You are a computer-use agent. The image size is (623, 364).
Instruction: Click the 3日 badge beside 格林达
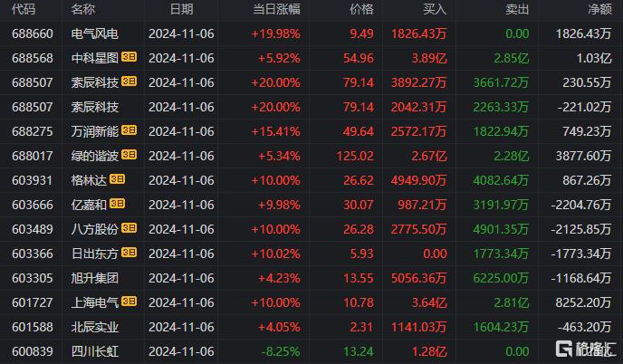click(x=117, y=179)
